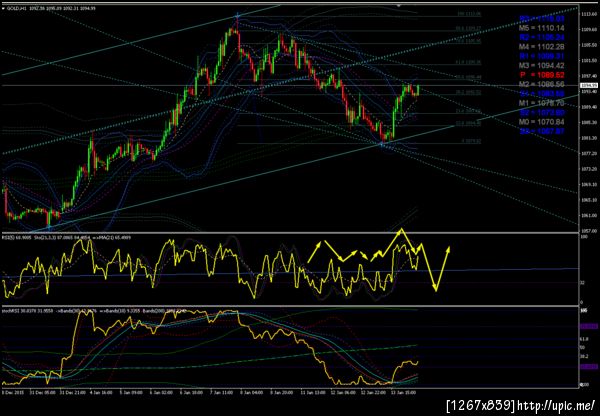Click the 12 Jan 22:00 time axis label
This screenshot has height=416, width=600.
click(x=375, y=393)
